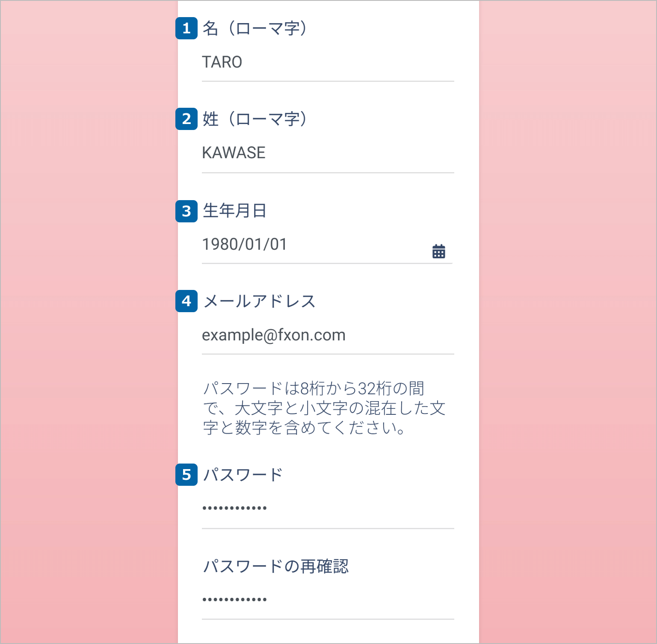Click the number 5 step badge
The image size is (657, 644).
pyautogui.click(x=186, y=475)
